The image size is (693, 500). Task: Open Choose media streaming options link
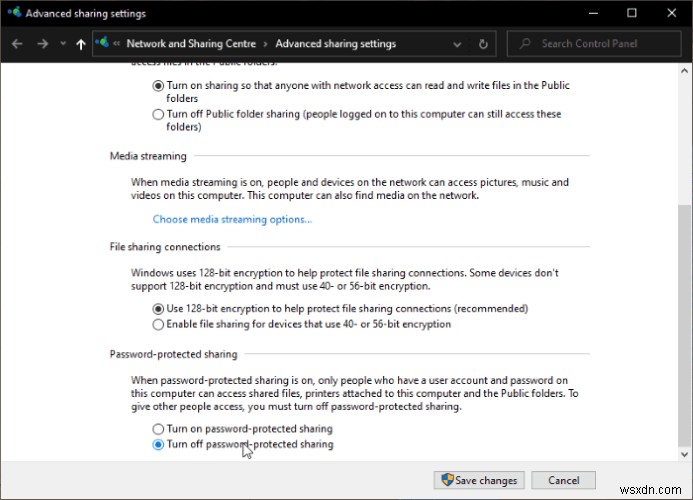point(232,219)
